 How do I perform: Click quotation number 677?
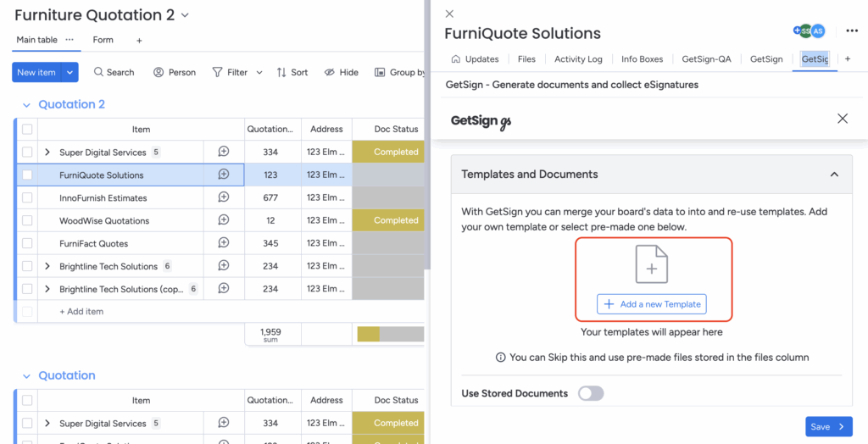click(x=270, y=197)
